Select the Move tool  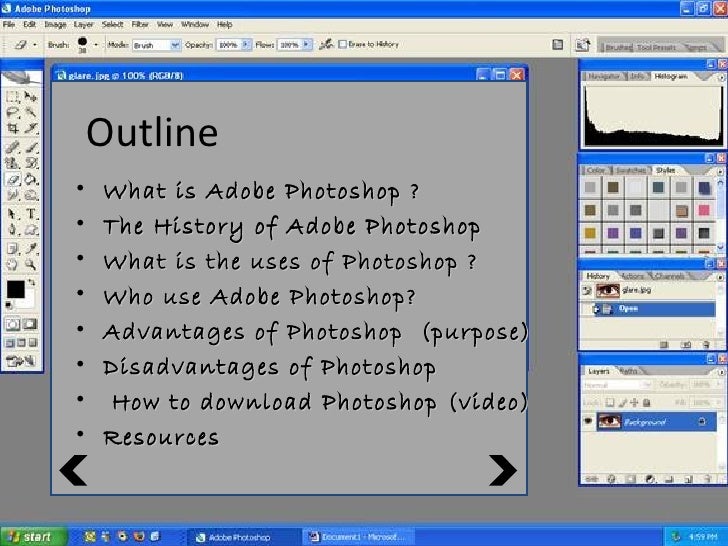click(31, 97)
